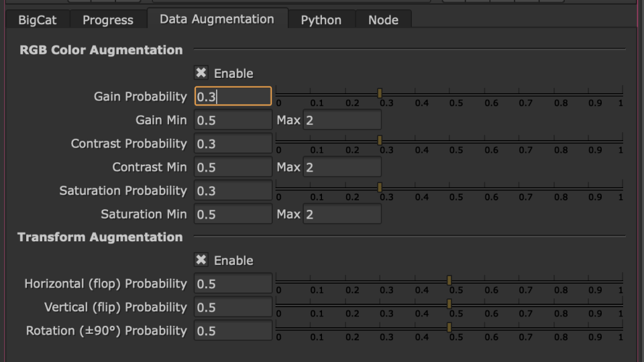Click the Vertical flip Probability input field

coord(233,307)
